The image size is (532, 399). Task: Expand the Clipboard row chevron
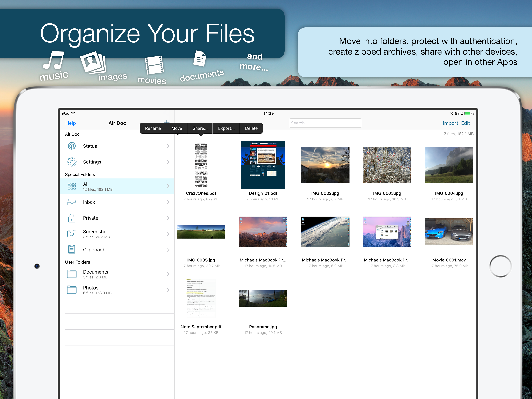click(x=168, y=250)
